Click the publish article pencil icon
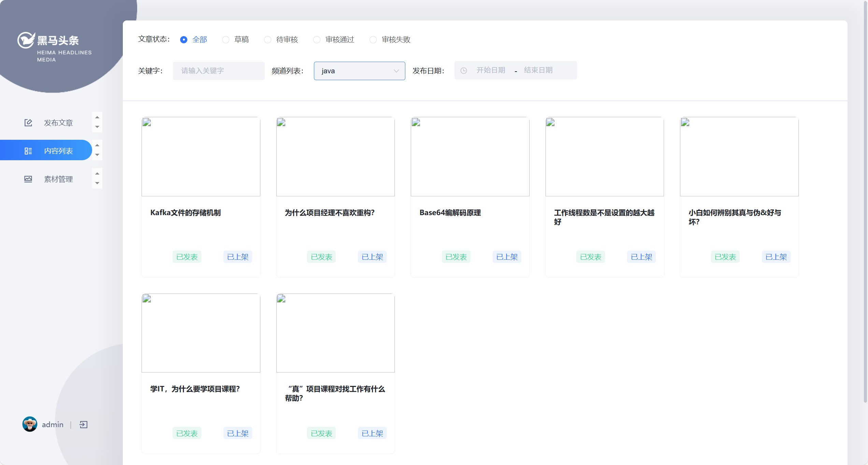Screen dimensions: 868x465 click(28, 123)
